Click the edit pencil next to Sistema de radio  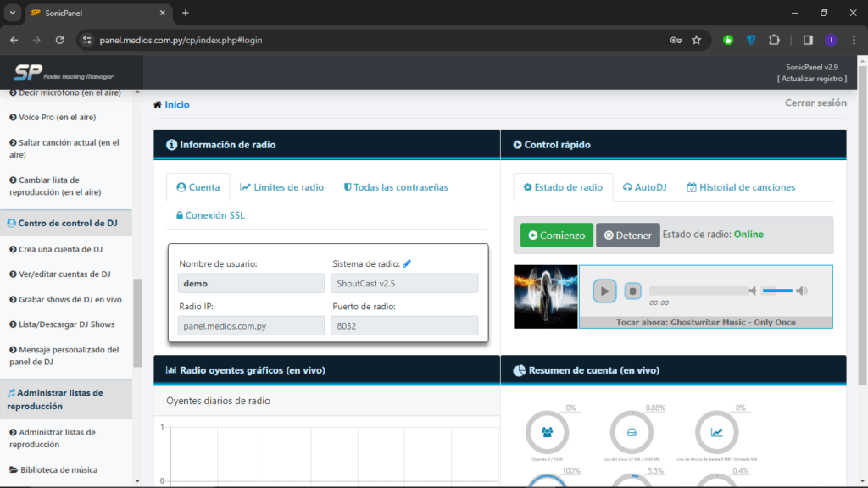[407, 263]
